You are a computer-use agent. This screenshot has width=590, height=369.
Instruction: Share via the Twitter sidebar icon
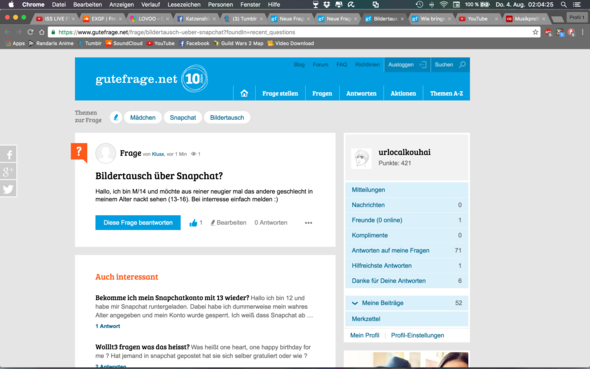tap(8, 189)
